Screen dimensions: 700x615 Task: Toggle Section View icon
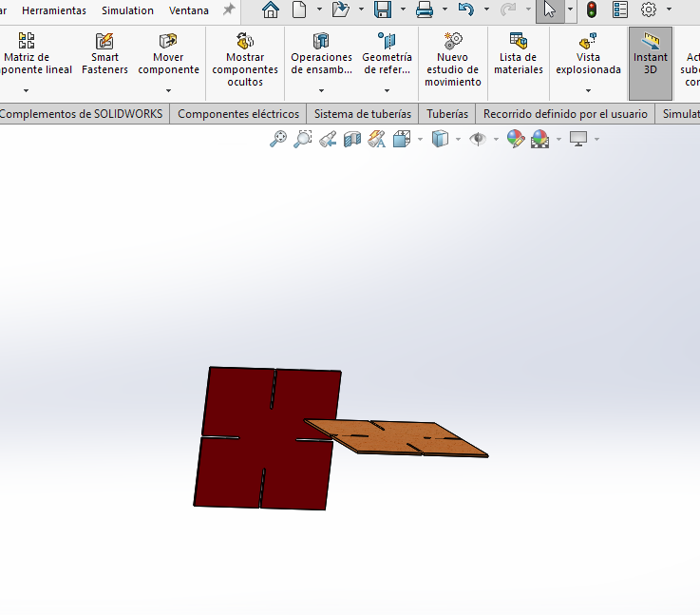tap(352, 139)
